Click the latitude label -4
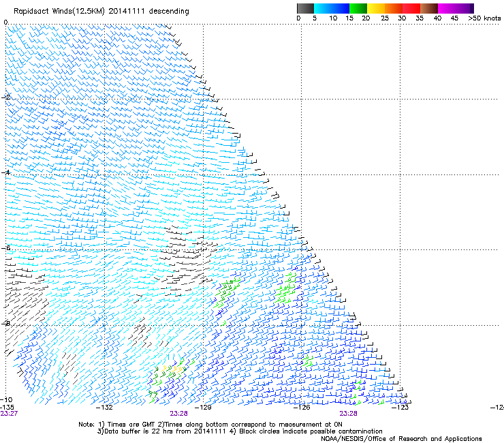504x443 pixels. [5, 172]
